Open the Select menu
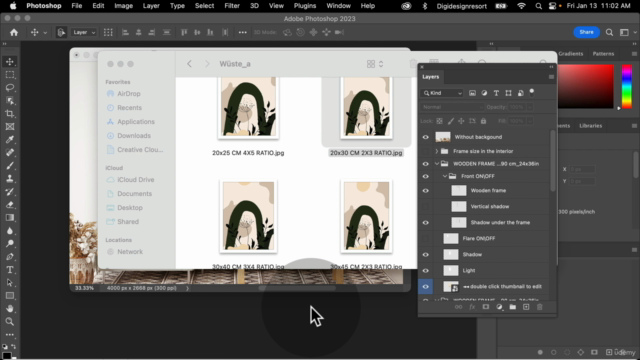This screenshot has width=640, height=360. 204,6
